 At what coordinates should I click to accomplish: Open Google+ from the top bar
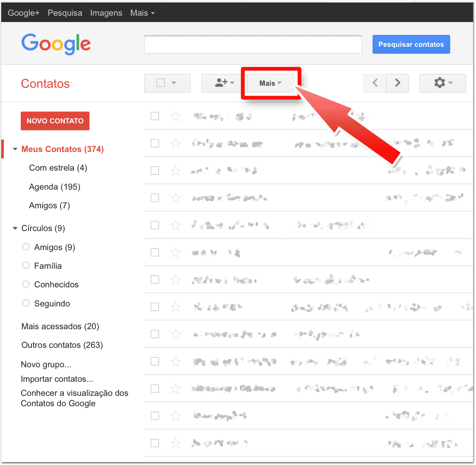[x=24, y=13]
